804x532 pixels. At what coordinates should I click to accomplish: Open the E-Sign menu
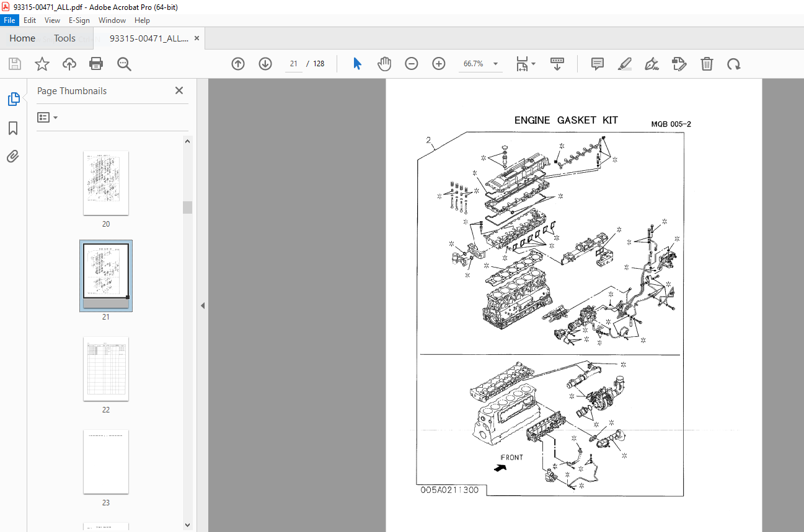[x=79, y=20]
